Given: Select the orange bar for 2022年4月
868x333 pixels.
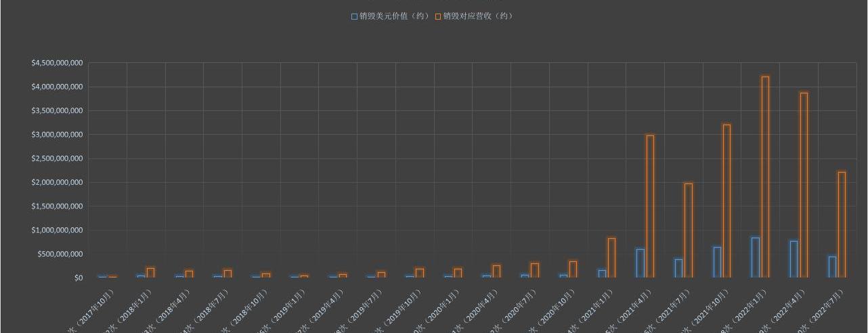Looking at the screenshot, I should pos(804,184).
